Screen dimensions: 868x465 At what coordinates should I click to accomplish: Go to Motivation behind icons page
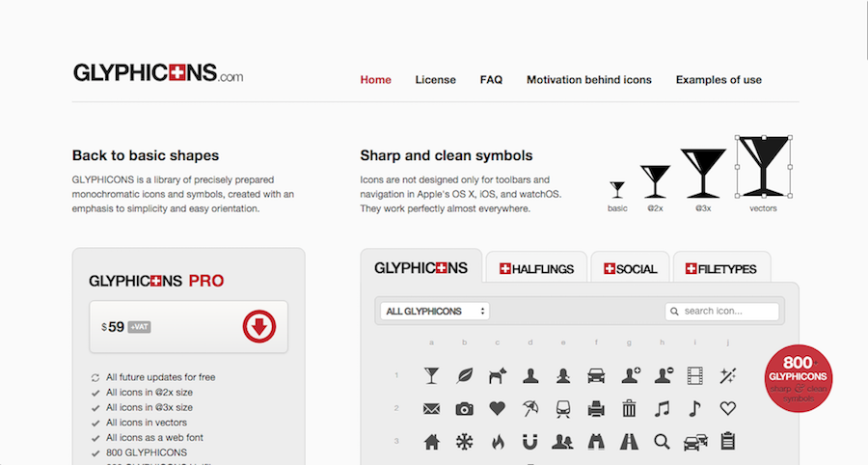pyautogui.click(x=588, y=80)
